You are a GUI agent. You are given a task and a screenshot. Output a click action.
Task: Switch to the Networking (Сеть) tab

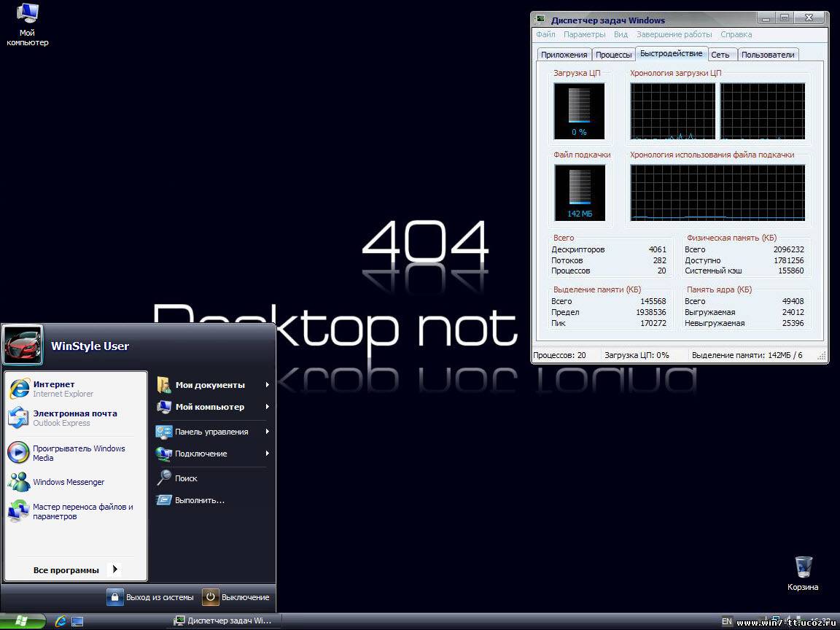[720, 55]
